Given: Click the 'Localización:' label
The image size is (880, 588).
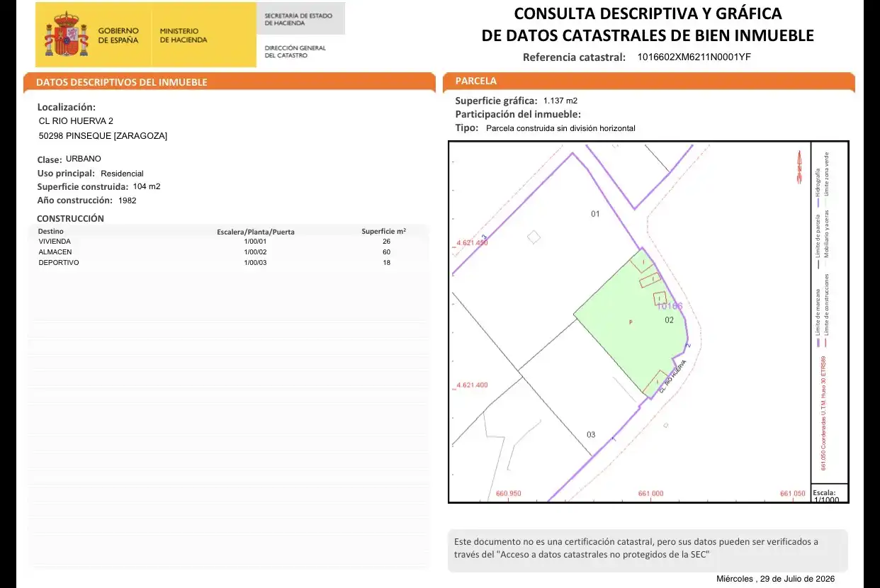Looking at the screenshot, I should click(x=66, y=107).
